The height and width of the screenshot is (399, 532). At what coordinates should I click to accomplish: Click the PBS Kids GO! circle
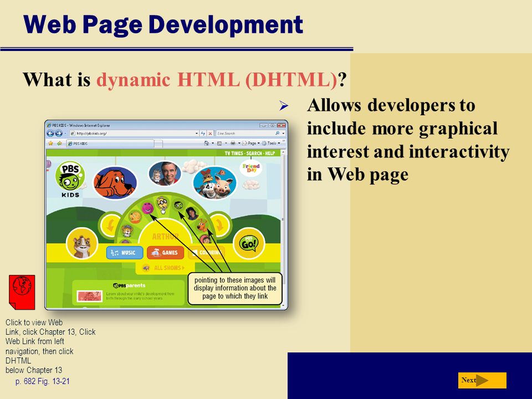pyautogui.click(x=249, y=243)
